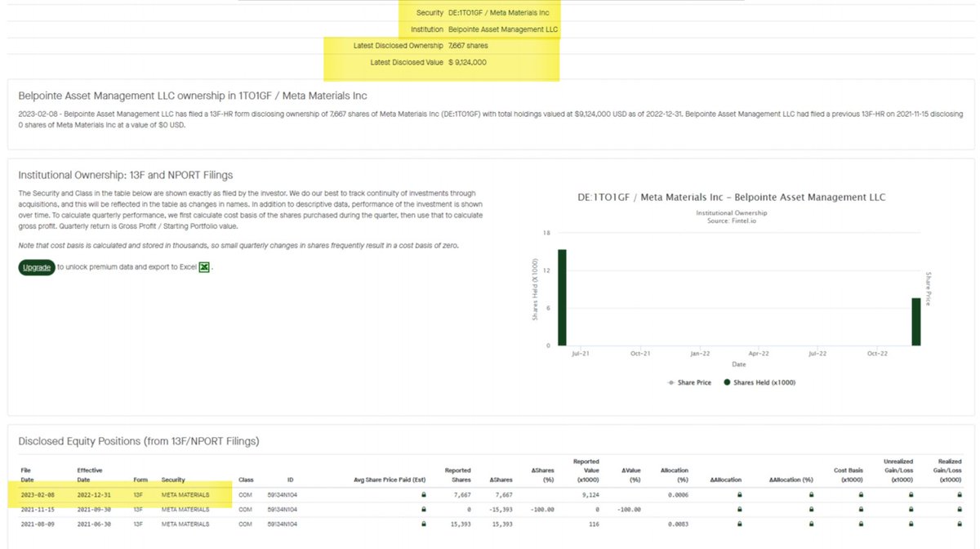Click reported shares '15,393' in 2021-08-09 row

461,524
